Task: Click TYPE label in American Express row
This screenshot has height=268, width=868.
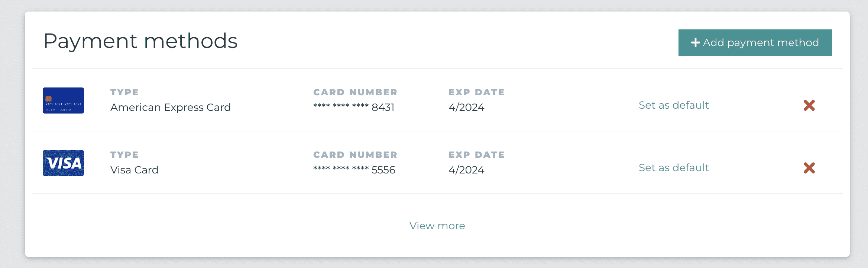Action: [x=124, y=92]
